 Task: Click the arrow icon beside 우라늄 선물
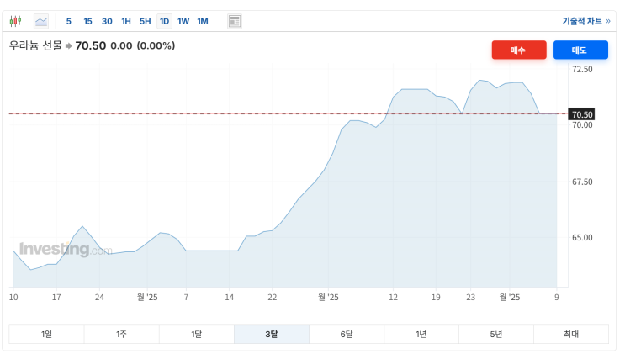69,45
